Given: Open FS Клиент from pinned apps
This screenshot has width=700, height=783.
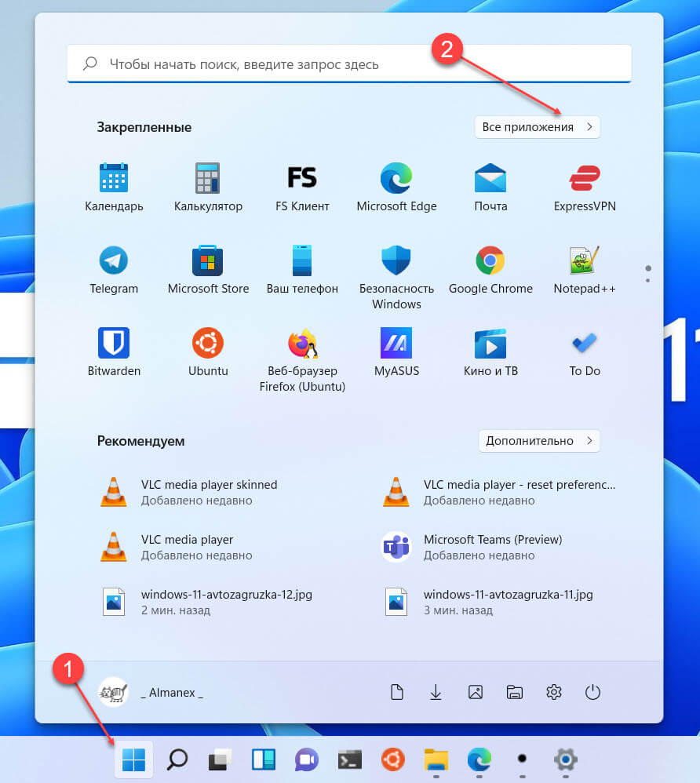Looking at the screenshot, I should 302,188.
